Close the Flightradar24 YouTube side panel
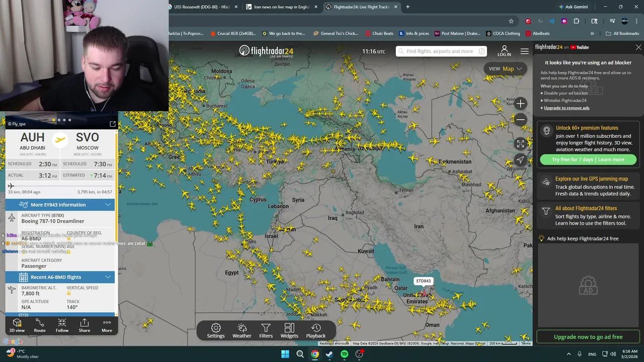This screenshot has width=644, height=362. coord(638,47)
